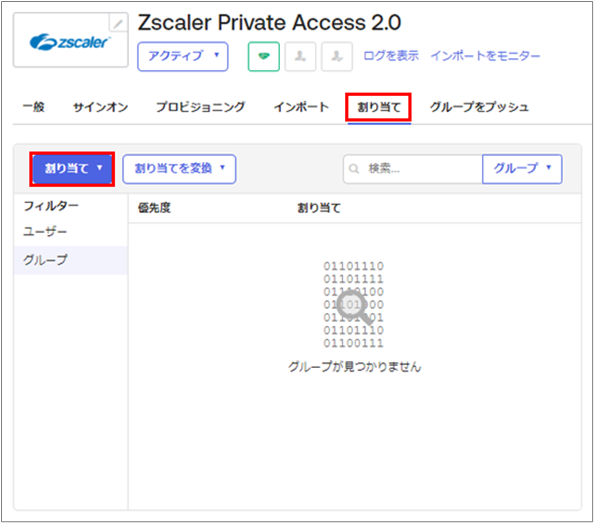Select the グループ filter in the sidebar
This screenshot has width=594, height=523.
coord(70,260)
